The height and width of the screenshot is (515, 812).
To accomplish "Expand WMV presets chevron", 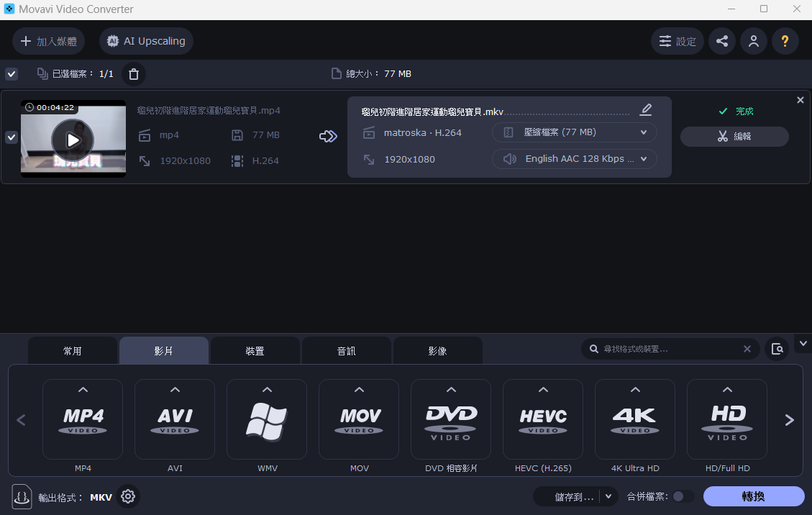I will click(268, 390).
